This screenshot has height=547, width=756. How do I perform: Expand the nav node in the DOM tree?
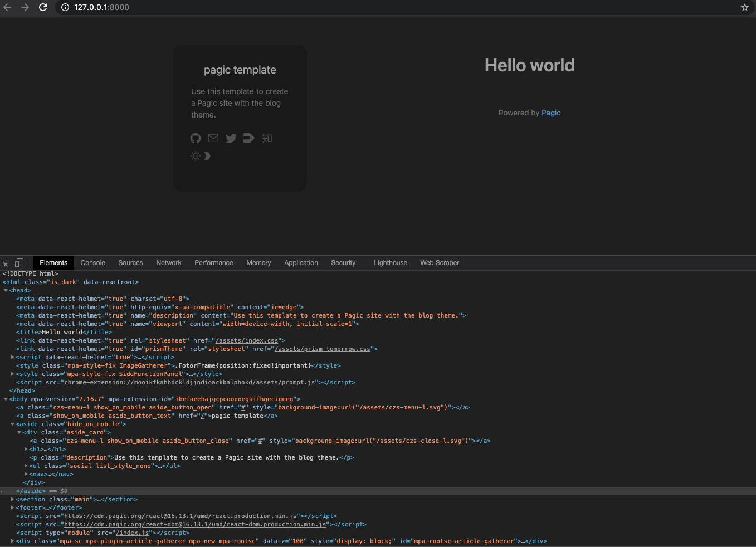[26, 475]
